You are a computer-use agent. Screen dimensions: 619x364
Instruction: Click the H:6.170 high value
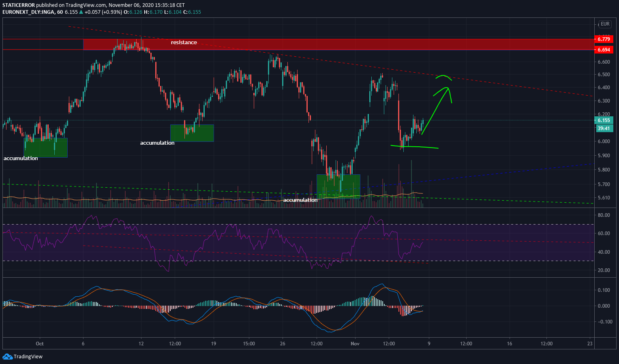click(154, 12)
